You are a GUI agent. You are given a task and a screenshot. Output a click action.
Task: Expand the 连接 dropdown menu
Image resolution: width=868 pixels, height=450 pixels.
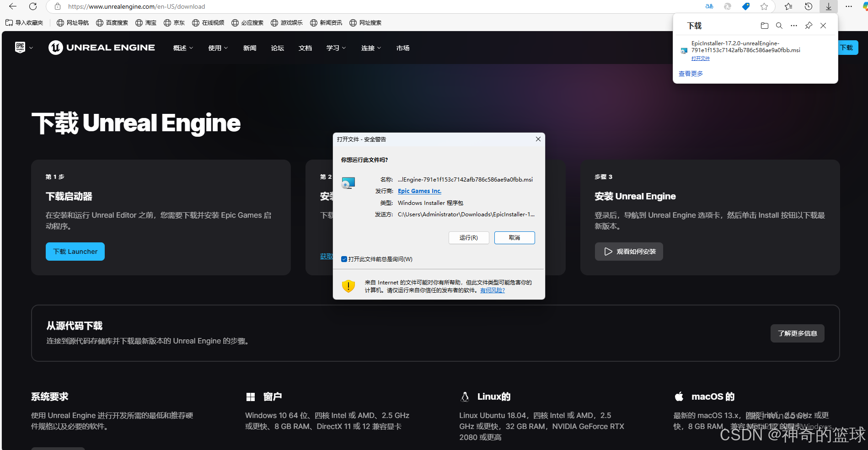tap(371, 48)
